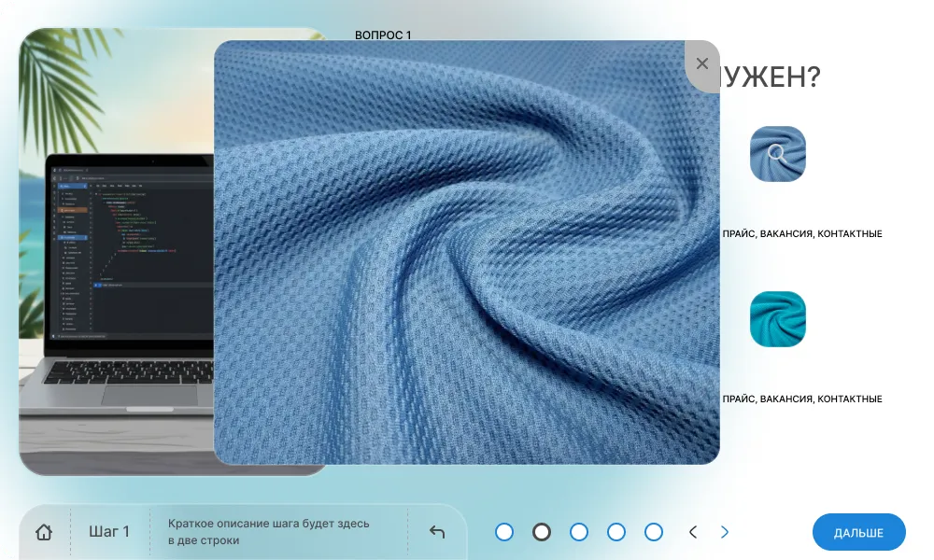Close the enlarged fabric image popup
This screenshot has height=560, width=934.
point(702,63)
